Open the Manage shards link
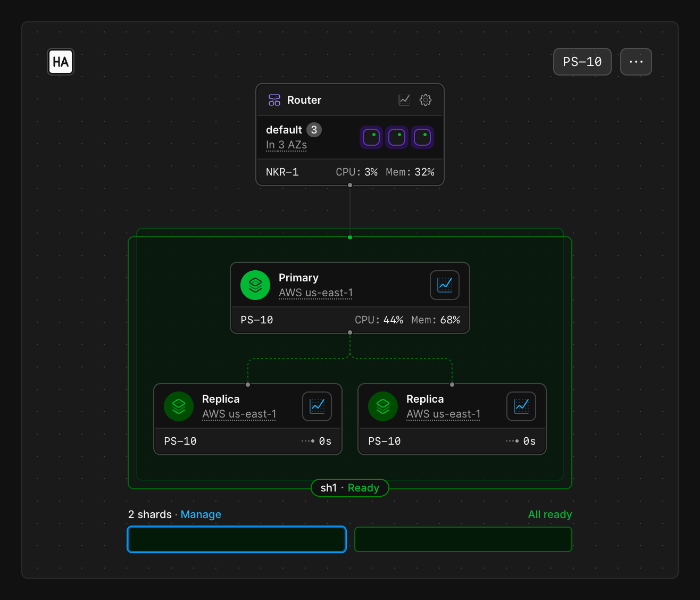Viewport: 700px width, 600px height. coord(201,514)
